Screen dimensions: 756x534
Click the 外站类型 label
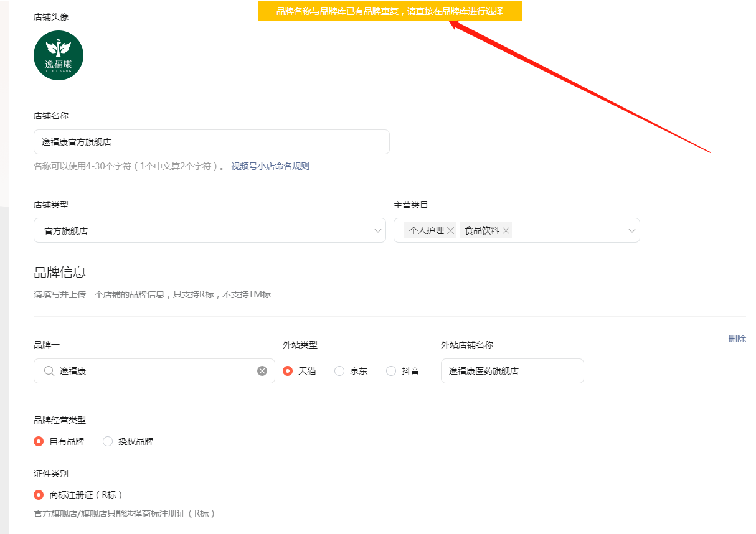point(300,345)
